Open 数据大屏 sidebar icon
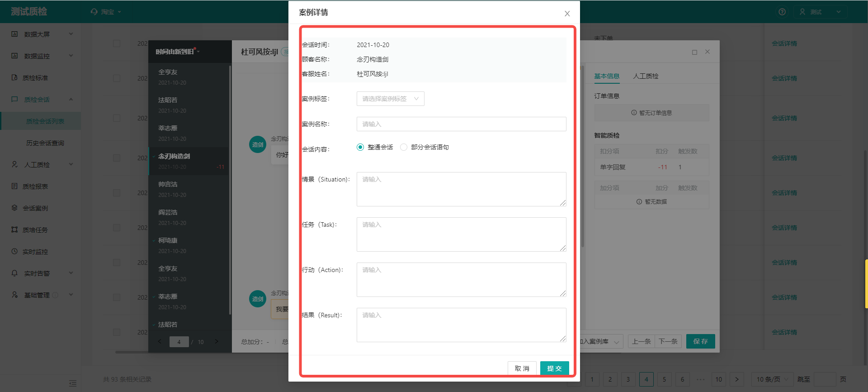 (x=14, y=34)
